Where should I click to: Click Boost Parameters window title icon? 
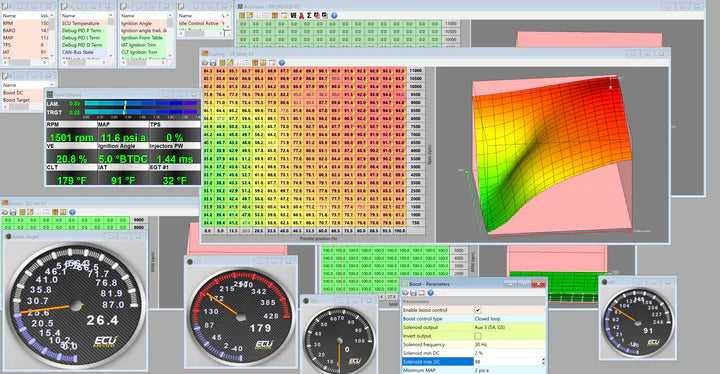pos(405,284)
